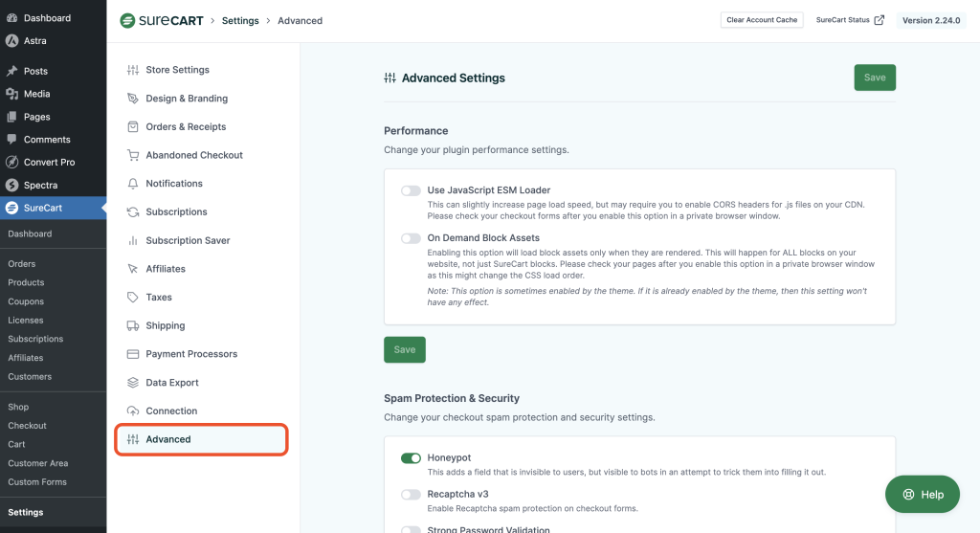Screen dimensions: 980x533
Task: Open Custom Forms in SureCart submenu
Action: coord(37,481)
